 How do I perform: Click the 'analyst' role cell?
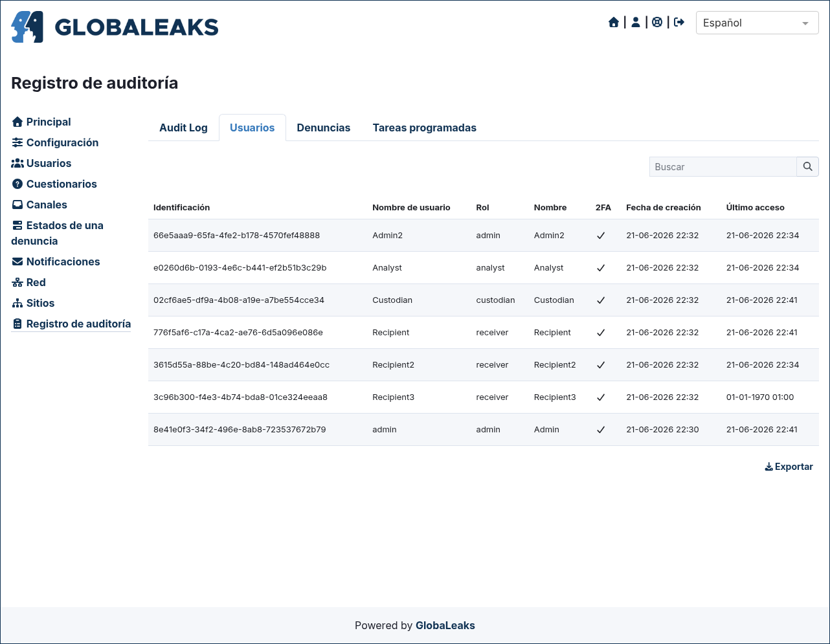coord(490,267)
